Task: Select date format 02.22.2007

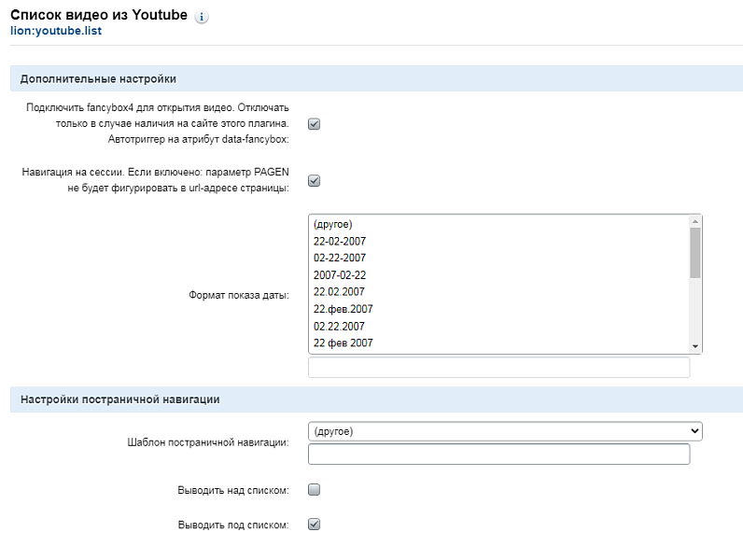Action: click(x=339, y=326)
